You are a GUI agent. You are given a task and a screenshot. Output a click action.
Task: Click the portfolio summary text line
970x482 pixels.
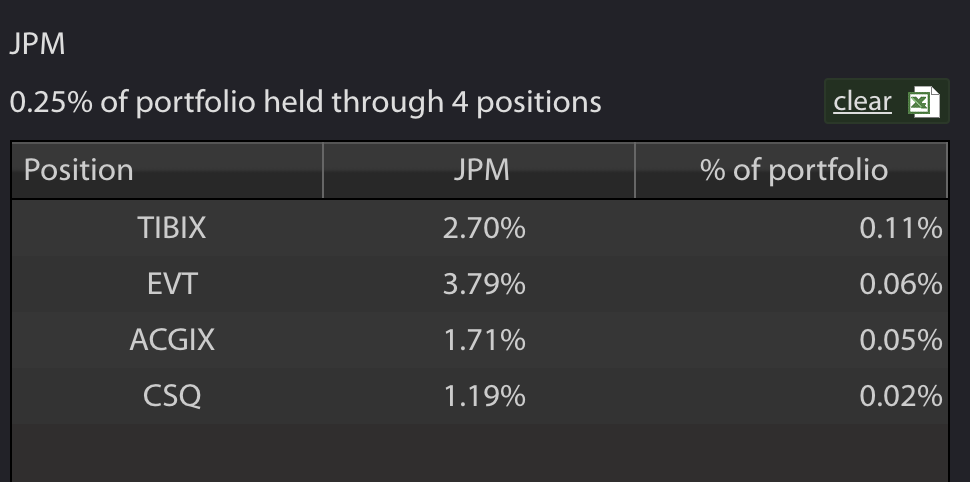click(x=306, y=102)
